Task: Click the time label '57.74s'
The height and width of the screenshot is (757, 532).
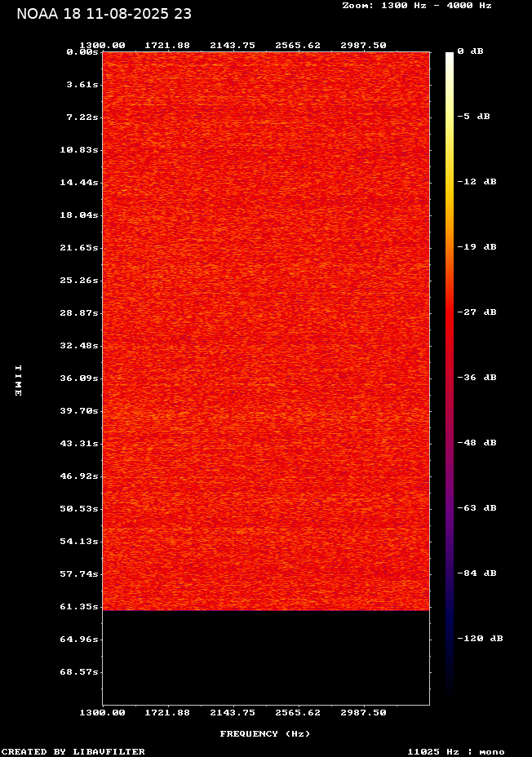Action: pyautogui.click(x=79, y=574)
